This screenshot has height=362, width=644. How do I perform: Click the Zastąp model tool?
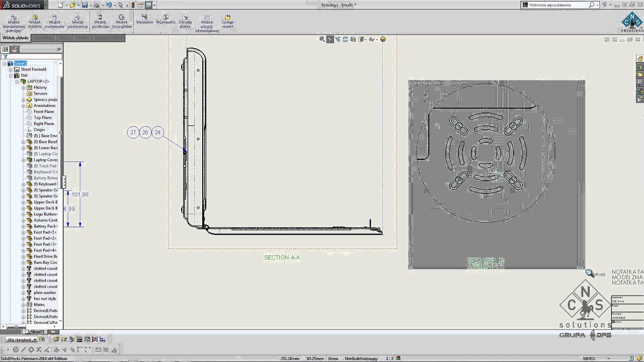tap(227, 21)
